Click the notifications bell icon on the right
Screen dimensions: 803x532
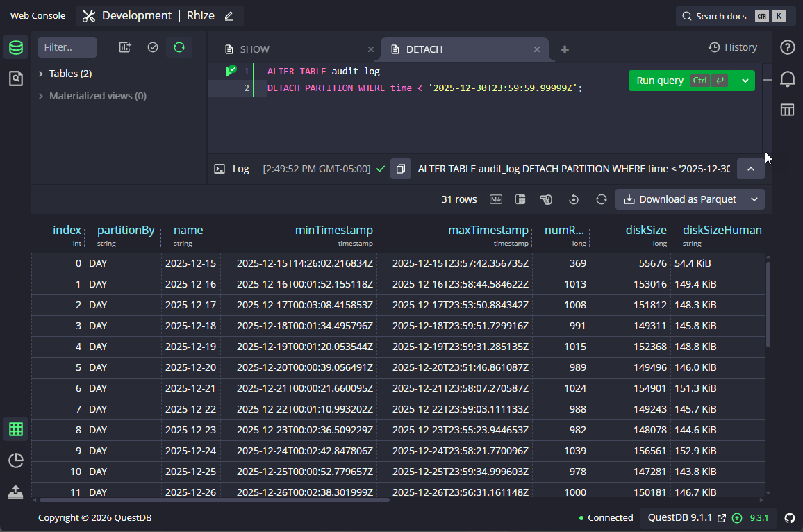(788, 78)
